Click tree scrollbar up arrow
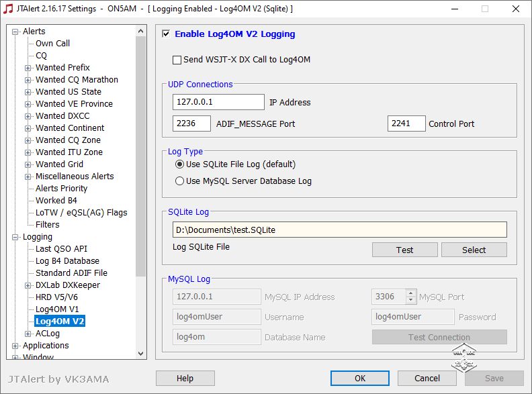 click(141, 31)
